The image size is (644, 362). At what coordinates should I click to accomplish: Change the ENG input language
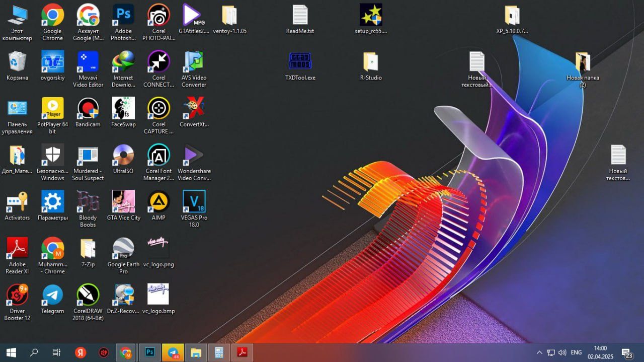[576, 352]
